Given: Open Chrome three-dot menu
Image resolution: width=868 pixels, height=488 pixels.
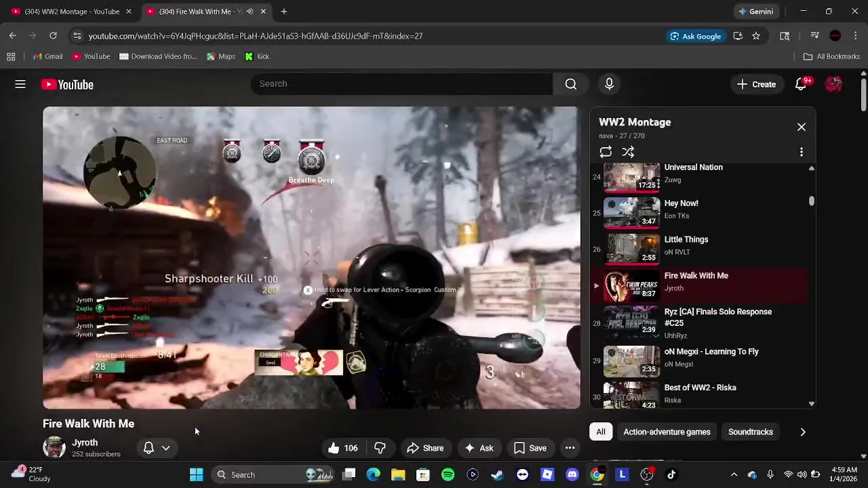Looking at the screenshot, I should (854, 36).
